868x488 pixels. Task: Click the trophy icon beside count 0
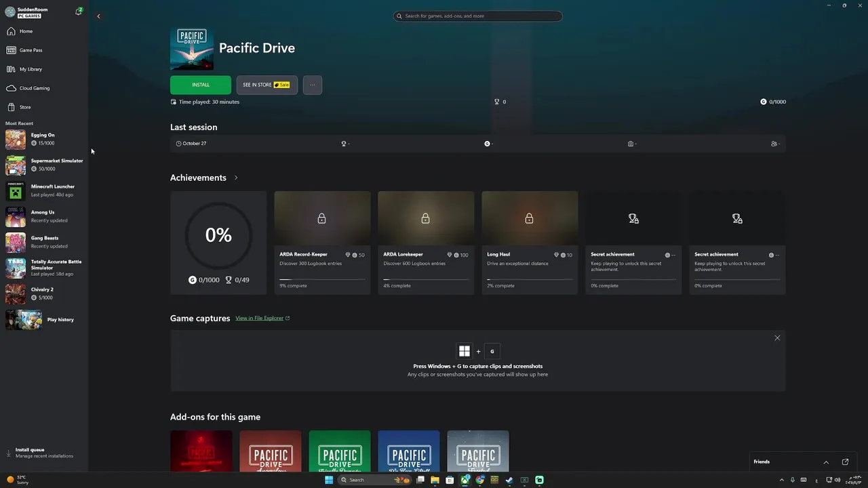[x=497, y=102]
